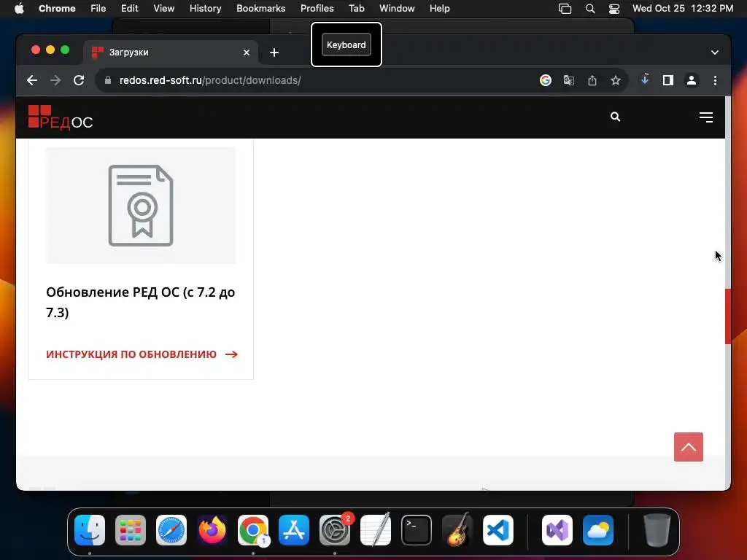747x560 pixels.
Task: Click Обновление РЕД ОС heading
Action: pyautogui.click(x=141, y=302)
